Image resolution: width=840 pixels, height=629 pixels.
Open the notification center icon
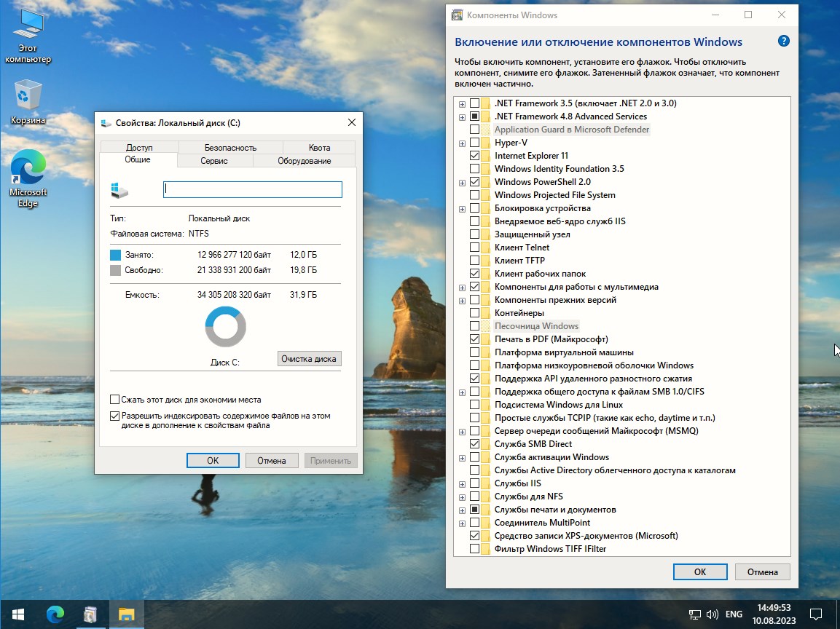[x=816, y=614]
